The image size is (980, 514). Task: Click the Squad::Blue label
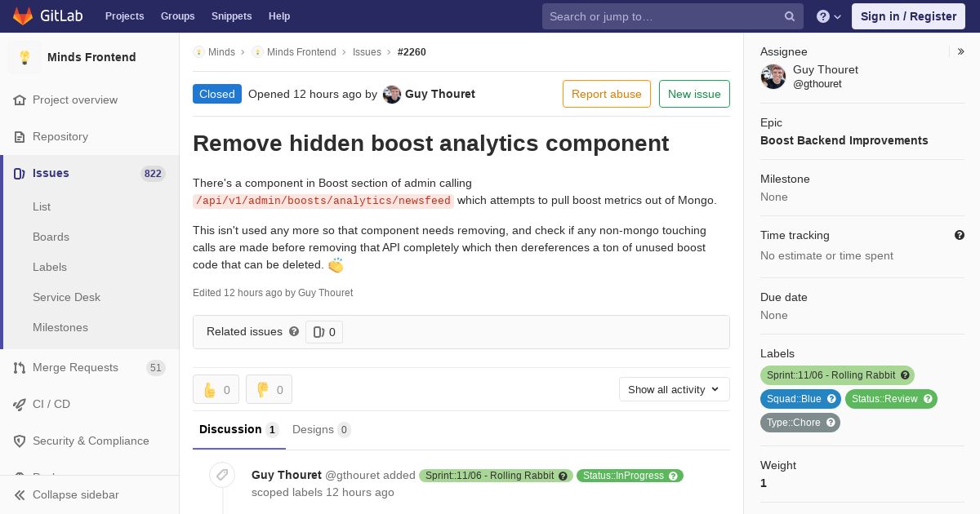point(800,399)
